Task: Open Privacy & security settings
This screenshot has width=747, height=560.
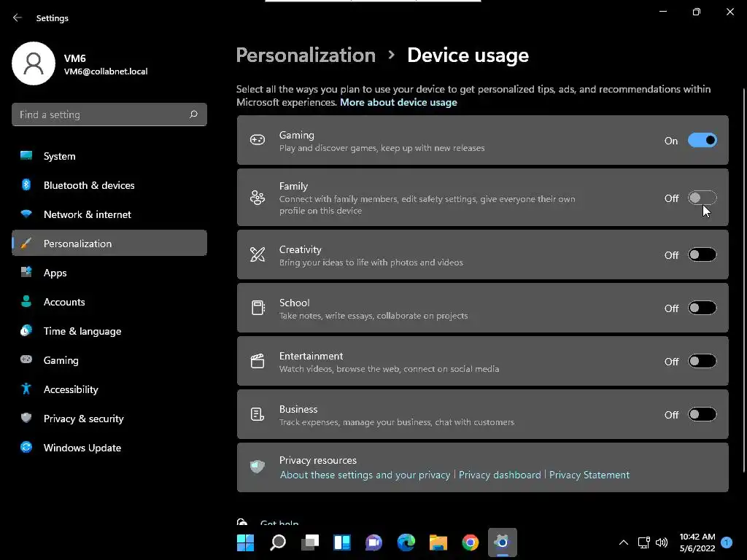Action: 83,419
